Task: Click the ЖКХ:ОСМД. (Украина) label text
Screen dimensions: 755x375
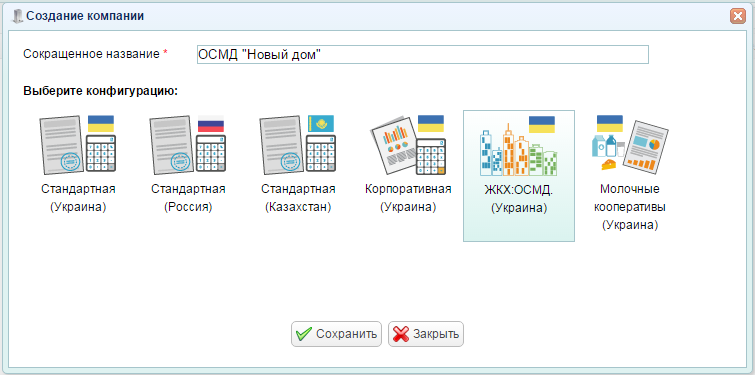Action: coord(519,199)
